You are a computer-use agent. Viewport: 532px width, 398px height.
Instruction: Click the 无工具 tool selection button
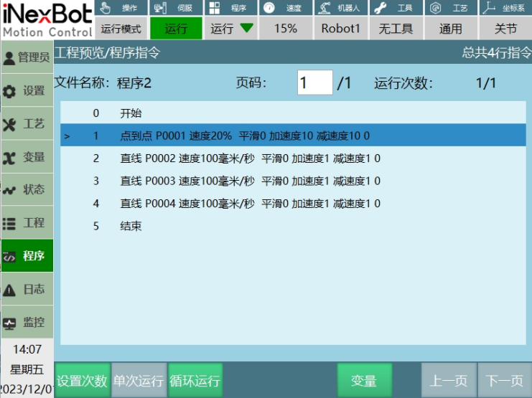coord(395,29)
